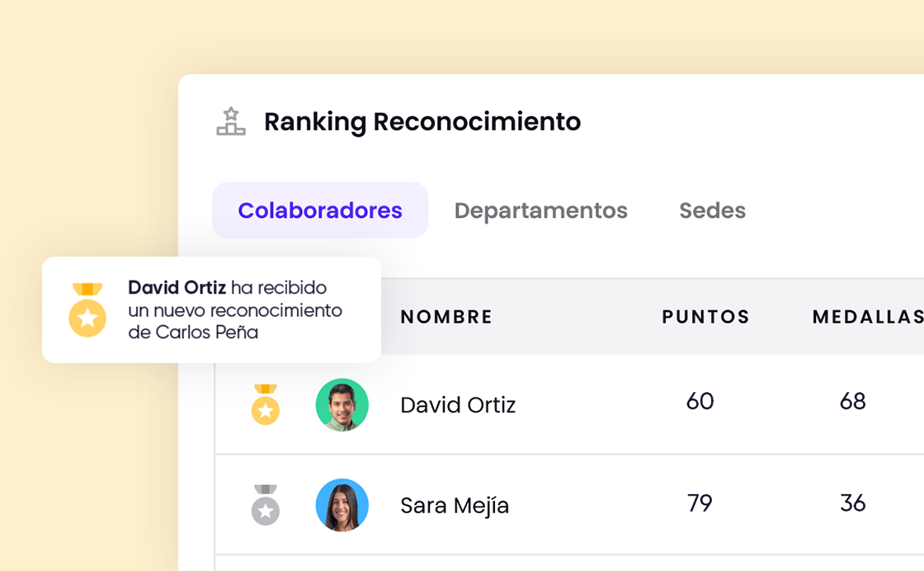Open the Sedes ranking view
Viewport: 924px width, 571px height.
tap(712, 210)
